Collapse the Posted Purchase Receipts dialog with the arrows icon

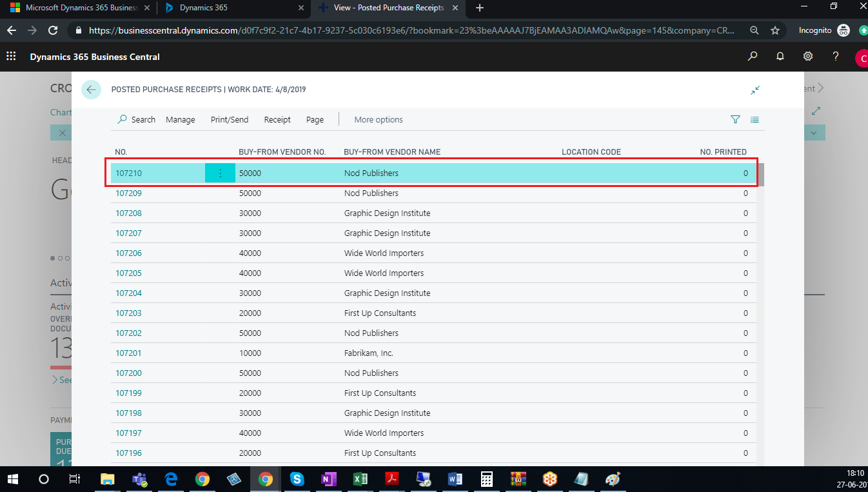(755, 90)
